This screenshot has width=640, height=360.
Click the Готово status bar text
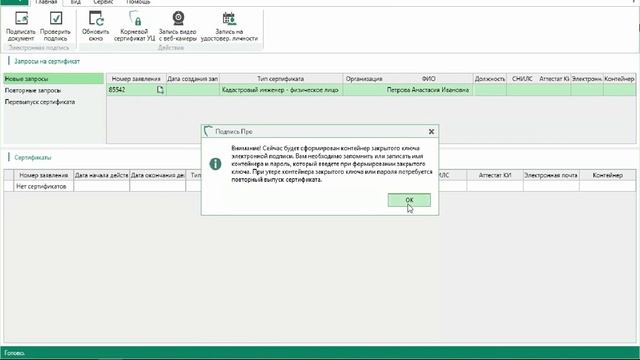pyautogui.click(x=15, y=353)
